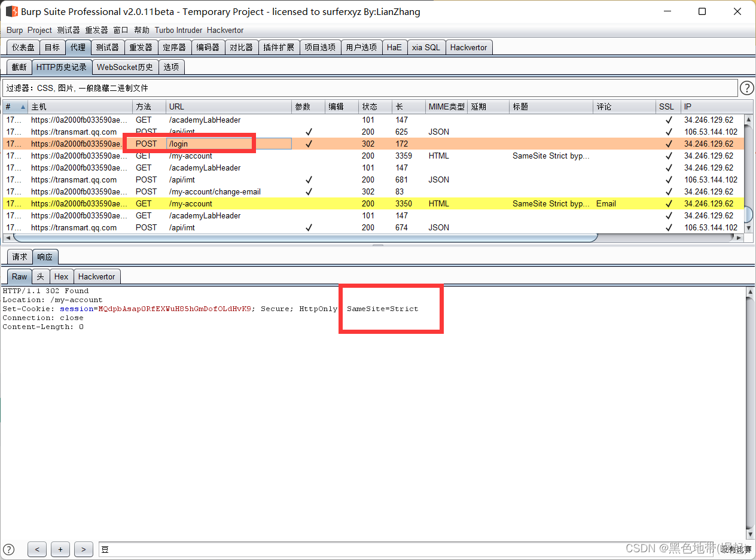Sort by the URL column header

[229, 107]
